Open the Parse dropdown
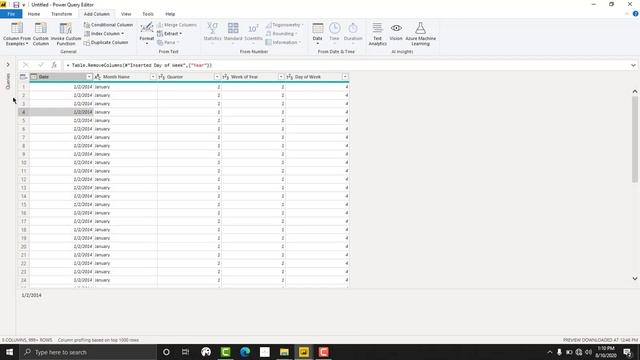The height and width of the screenshot is (360, 640). (x=168, y=42)
